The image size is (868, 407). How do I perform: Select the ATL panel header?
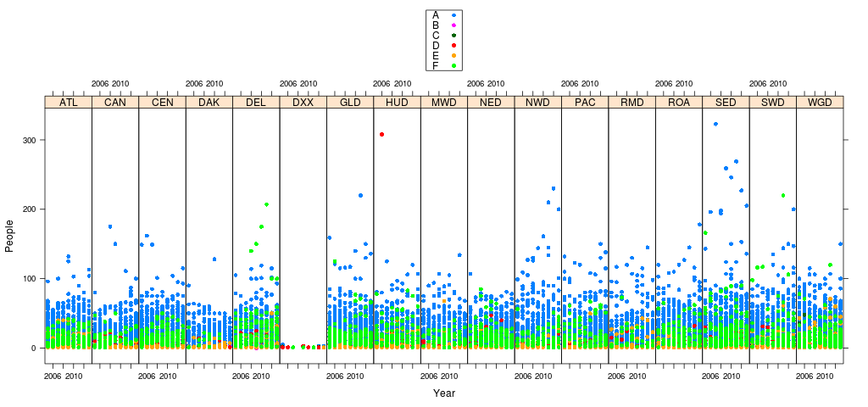(x=68, y=103)
